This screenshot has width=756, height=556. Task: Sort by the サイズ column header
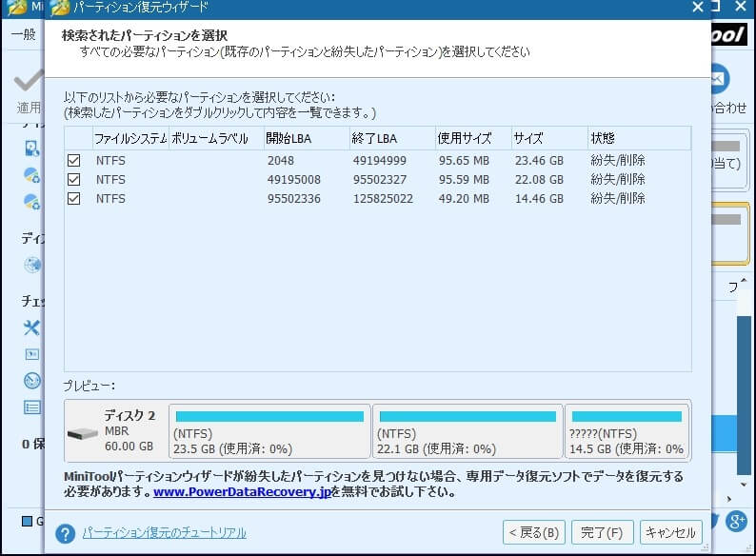549,138
